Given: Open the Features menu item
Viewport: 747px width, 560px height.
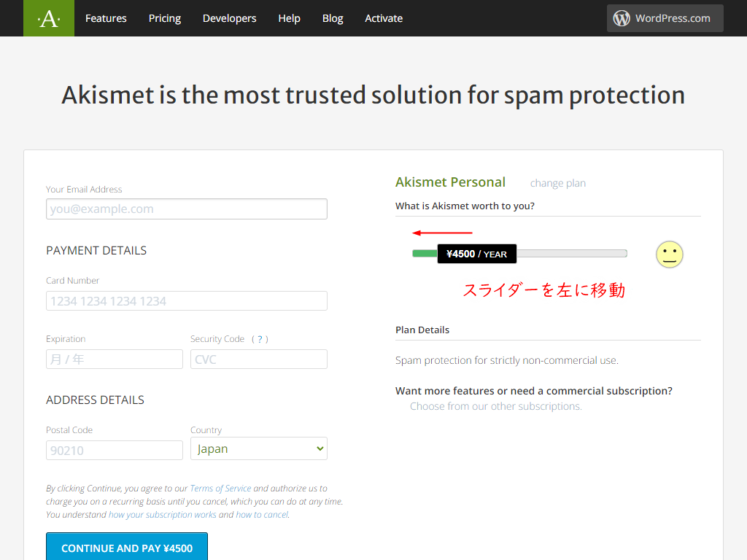Looking at the screenshot, I should coord(106,18).
